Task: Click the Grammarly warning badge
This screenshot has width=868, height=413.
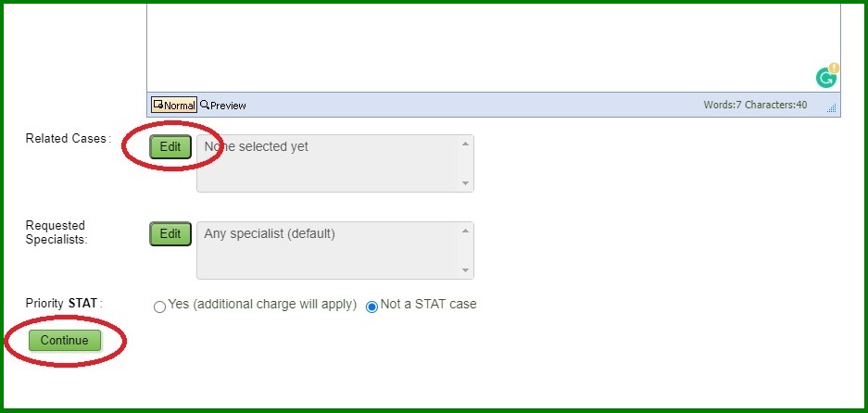Action: [x=834, y=69]
